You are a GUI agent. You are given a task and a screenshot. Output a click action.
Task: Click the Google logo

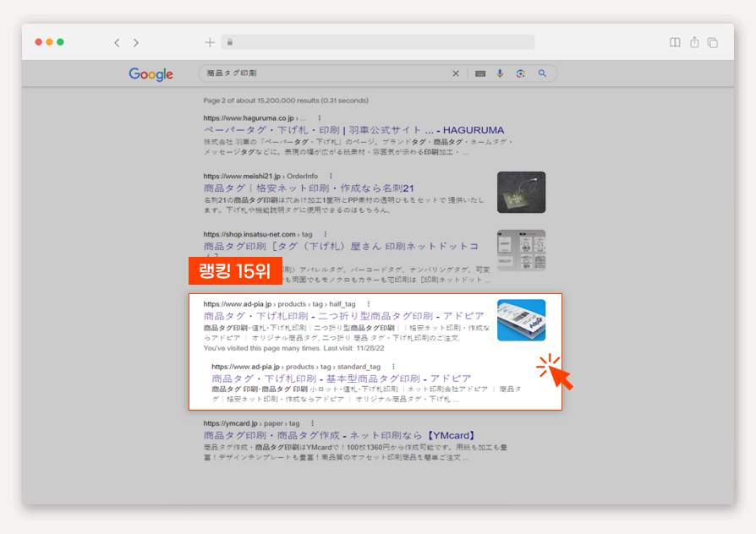coord(151,74)
